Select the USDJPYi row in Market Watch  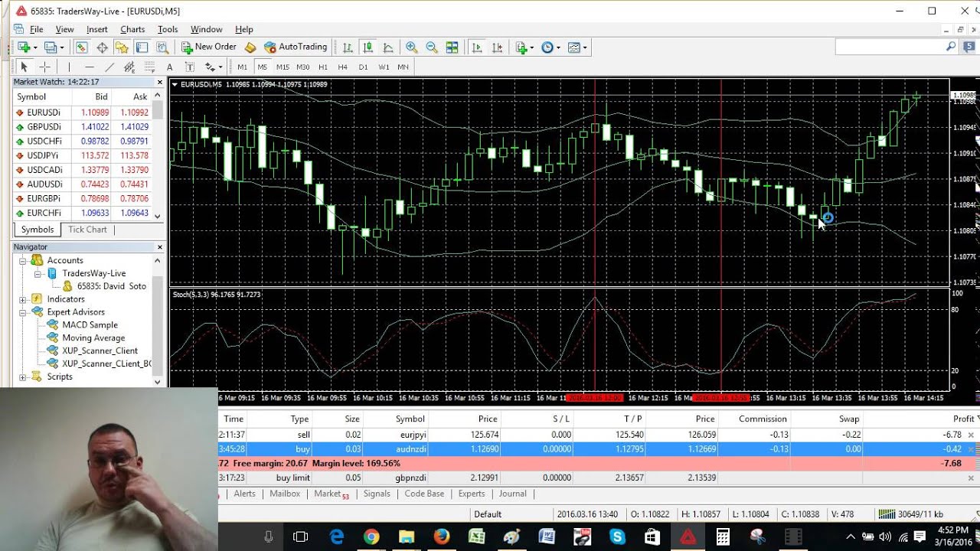82,155
